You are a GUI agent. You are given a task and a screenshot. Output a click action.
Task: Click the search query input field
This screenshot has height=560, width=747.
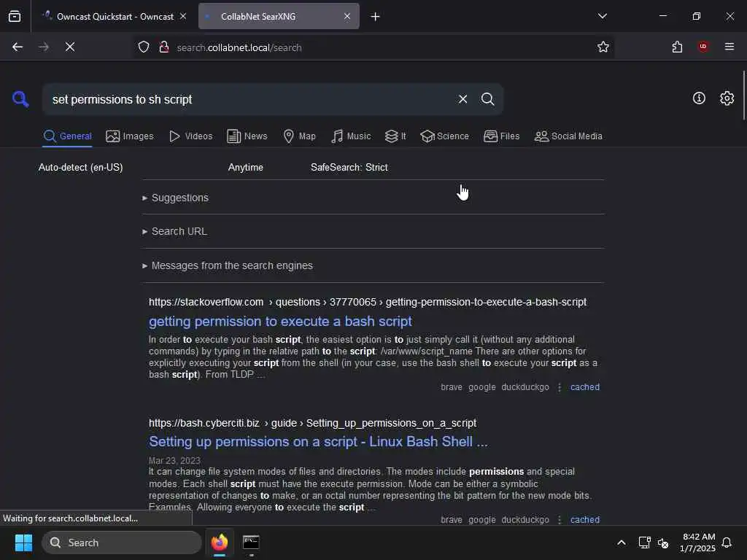[250, 99]
